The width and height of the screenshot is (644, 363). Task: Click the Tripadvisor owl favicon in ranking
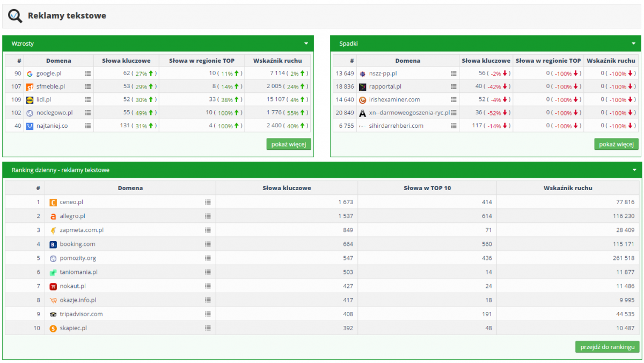pyautogui.click(x=53, y=314)
